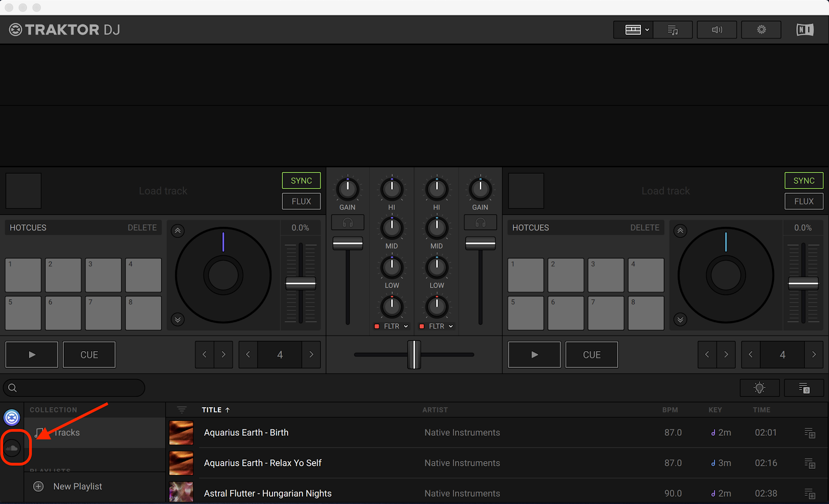The height and width of the screenshot is (504, 829).
Task: Click the audio speaker settings icon
Action: coord(717,30)
